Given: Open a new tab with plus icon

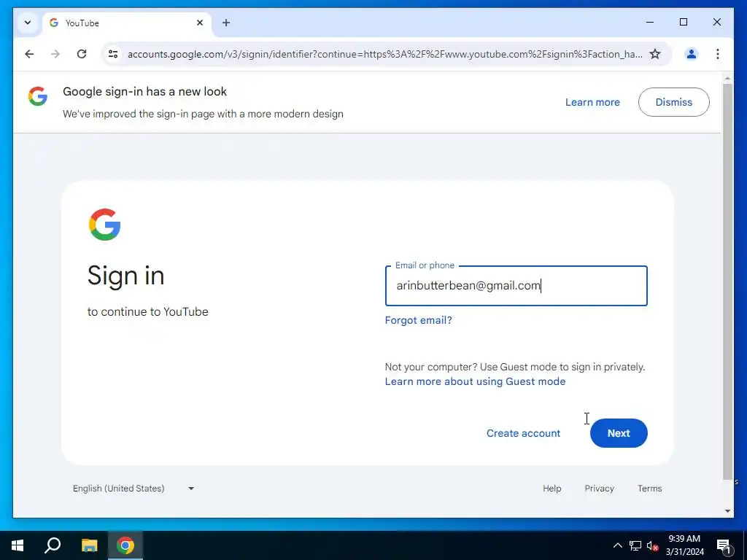Looking at the screenshot, I should coord(226,23).
